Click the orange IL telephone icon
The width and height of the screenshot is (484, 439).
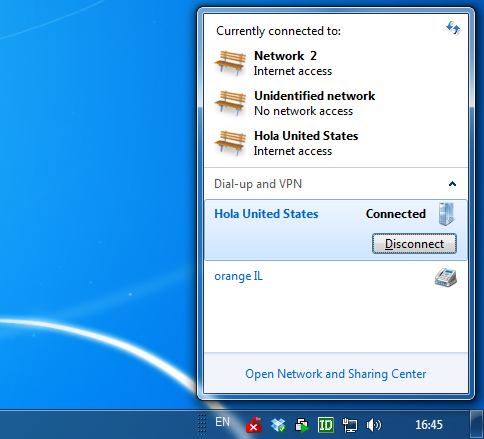pos(446,277)
